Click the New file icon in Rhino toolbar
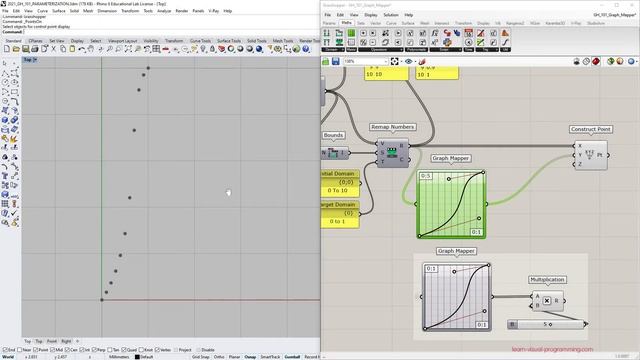 tap(7, 49)
